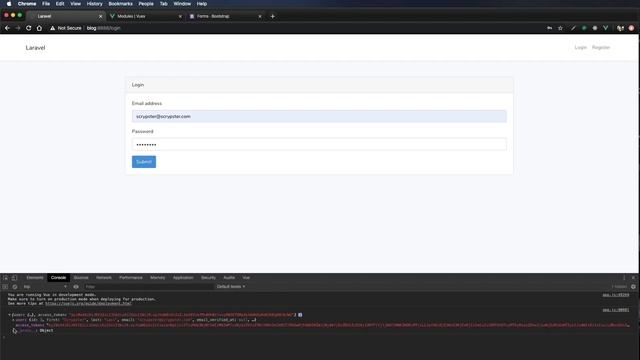The height and width of the screenshot is (360, 640).
Task: Click into the Password field
Action: click(x=319, y=144)
